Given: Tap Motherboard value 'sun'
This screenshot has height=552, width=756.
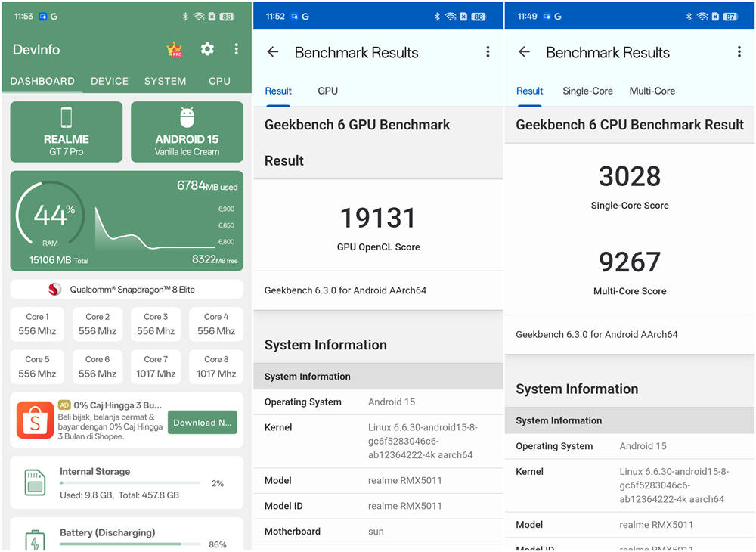Looking at the screenshot, I should pyautogui.click(x=376, y=532).
